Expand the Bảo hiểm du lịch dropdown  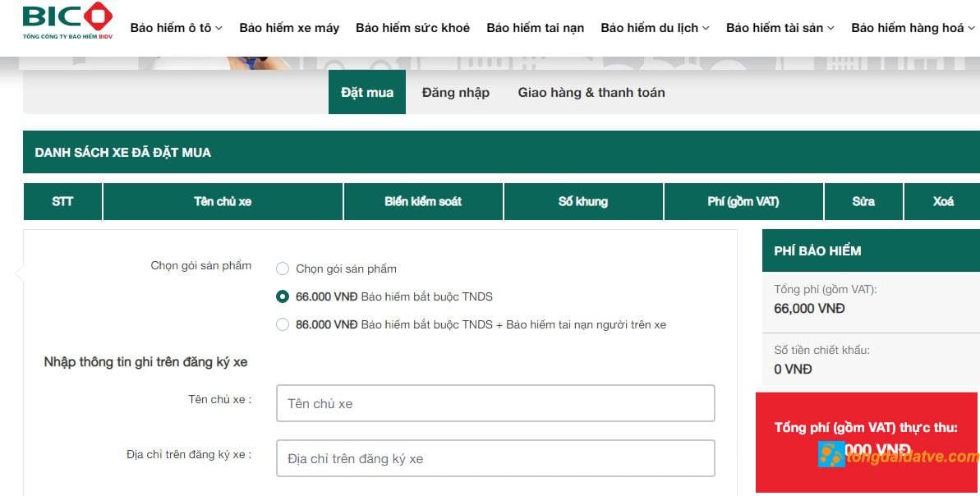(x=655, y=28)
